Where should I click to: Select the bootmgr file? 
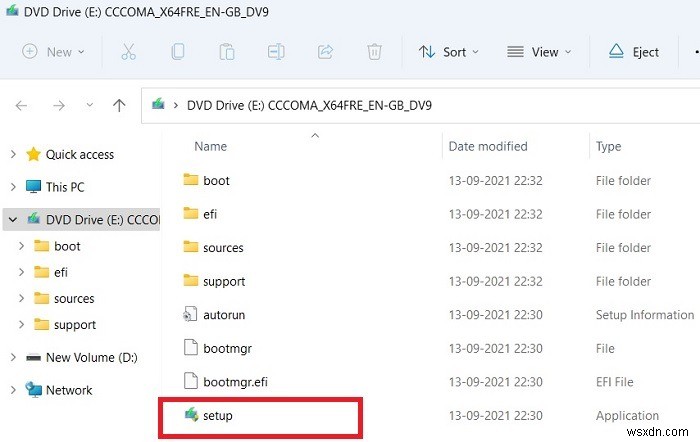click(x=227, y=349)
